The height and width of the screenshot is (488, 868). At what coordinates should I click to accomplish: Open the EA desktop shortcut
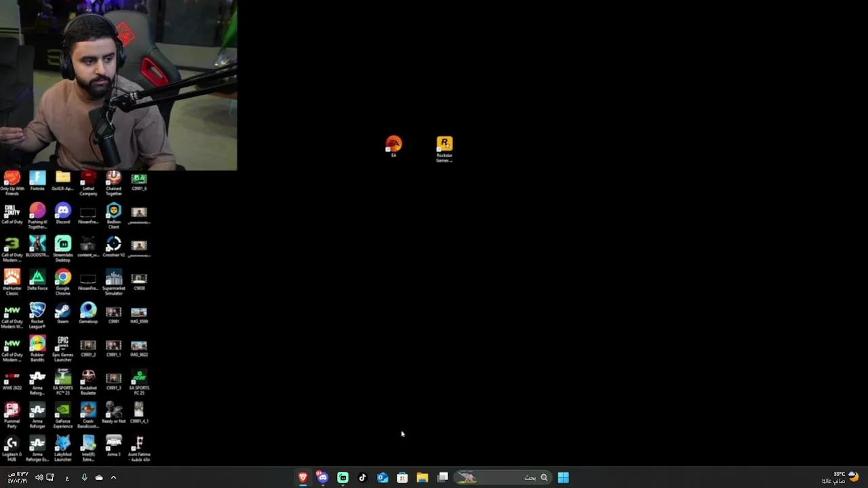point(393,146)
